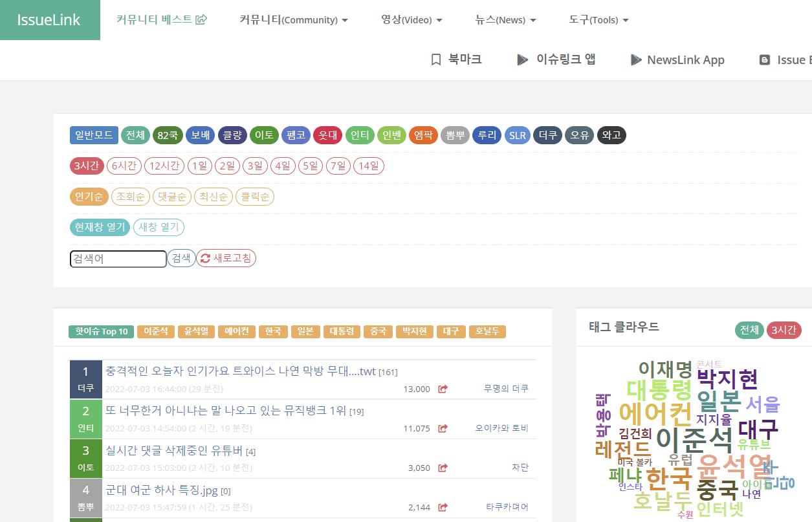Open post 충격적인 오늘자 인기가요 트와이스 나연
This screenshot has height=522, width=812.
241,371
